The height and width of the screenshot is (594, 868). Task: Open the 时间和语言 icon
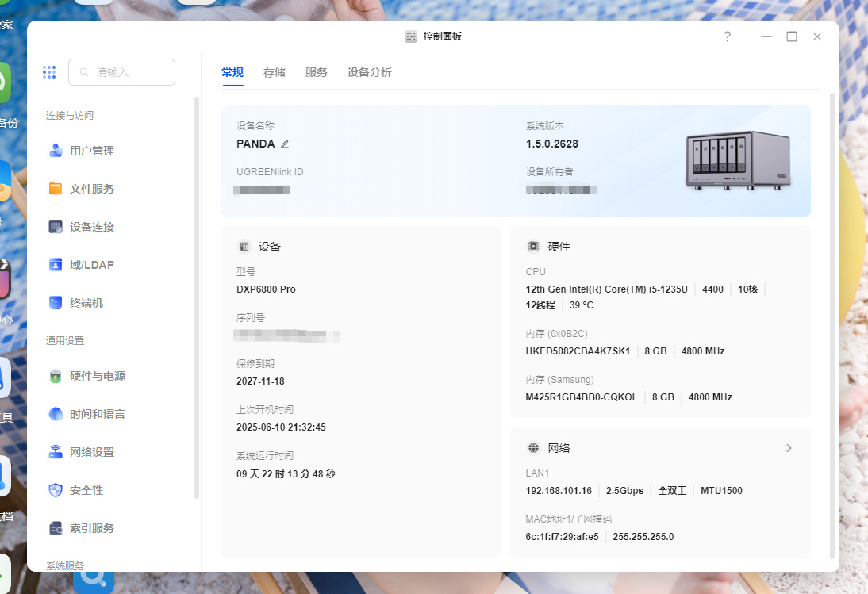point(56,414)
